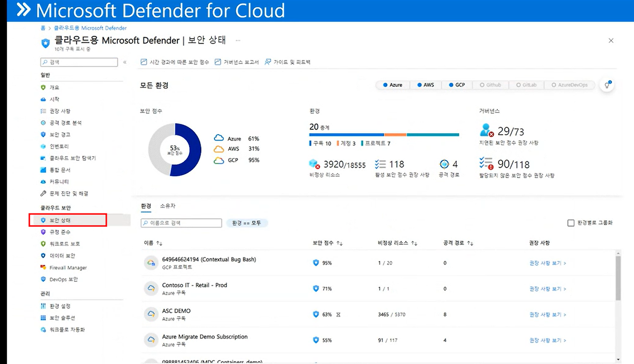Sort the table by 이름 column
This screenshot has height=364, width=634.
coord(153,243)
